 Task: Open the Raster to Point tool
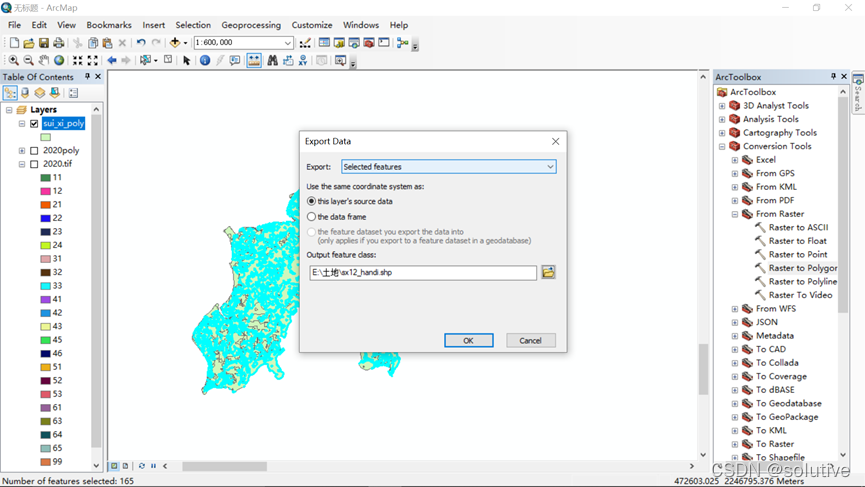point(798,254)
